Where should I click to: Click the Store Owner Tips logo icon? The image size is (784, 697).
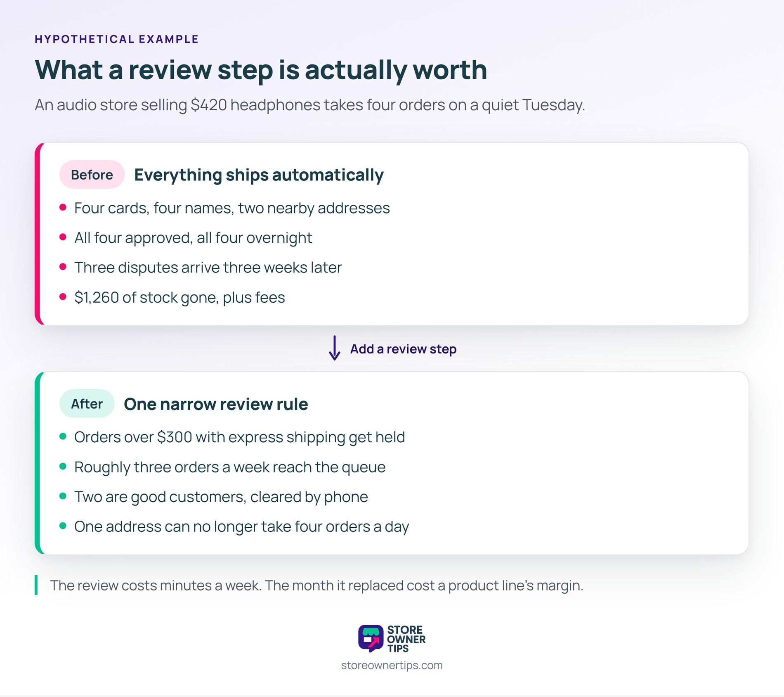(371, 638)
